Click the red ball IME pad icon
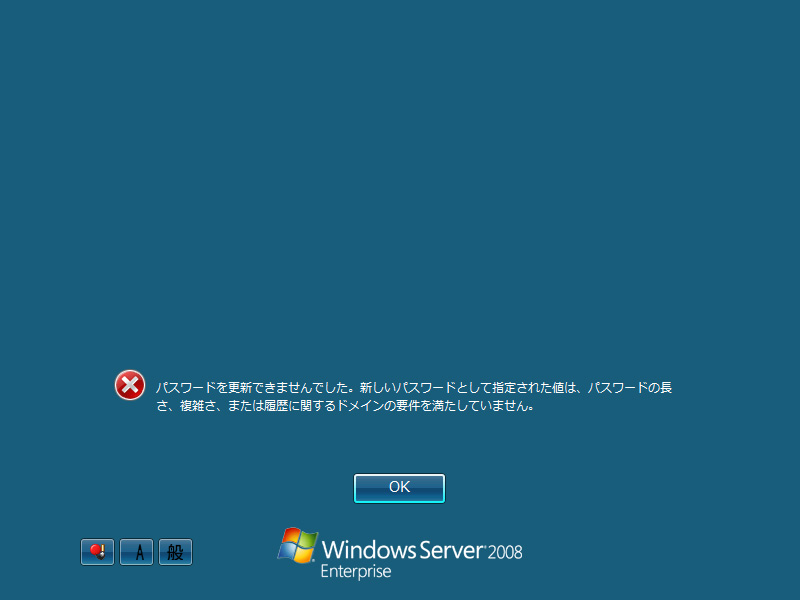 tap(97, 552)
